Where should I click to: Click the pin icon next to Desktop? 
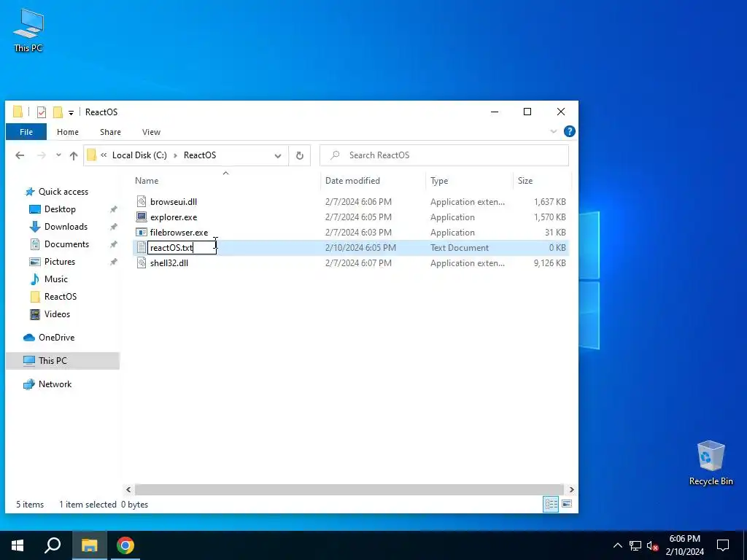tap(113, 209)
